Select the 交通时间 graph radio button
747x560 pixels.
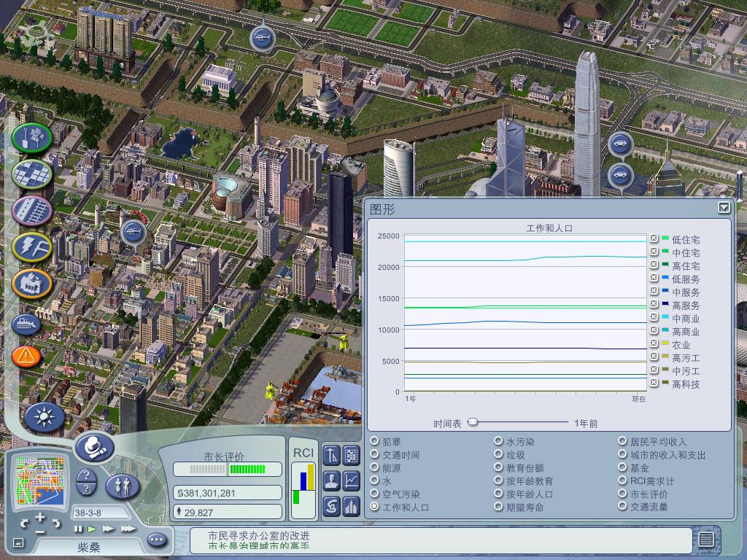tap(374, 454)
